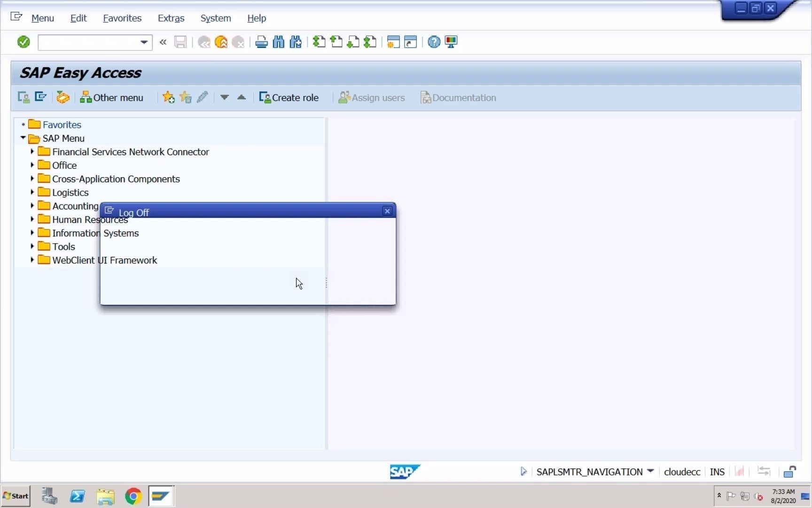Screen dimensions: 812x508
Task: Expand the Tools folder node
Action: click(32, 246)
